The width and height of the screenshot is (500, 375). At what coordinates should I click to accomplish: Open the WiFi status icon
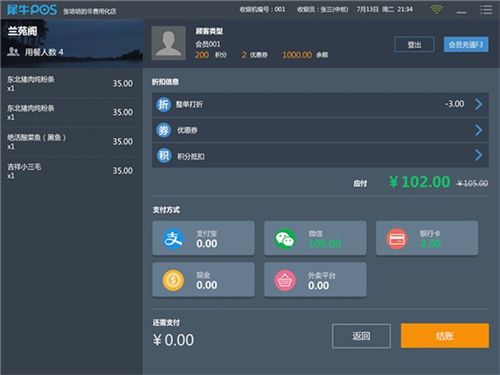436,9
